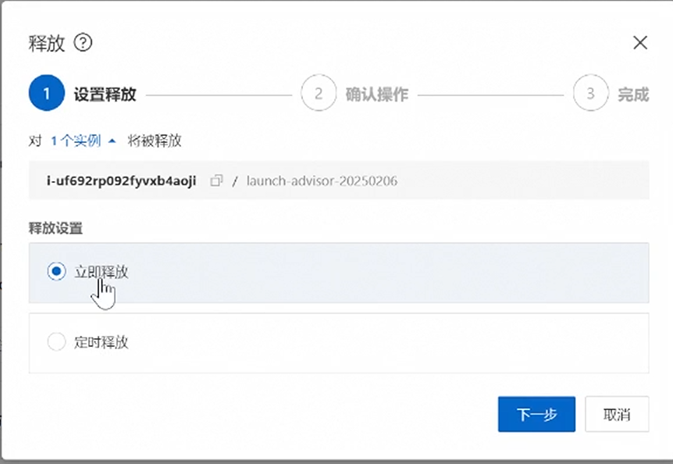673x464 pixels.
Task: Click the instance ID i-uf692rp092fyvxb4aoji text
Action: [121, 181]
